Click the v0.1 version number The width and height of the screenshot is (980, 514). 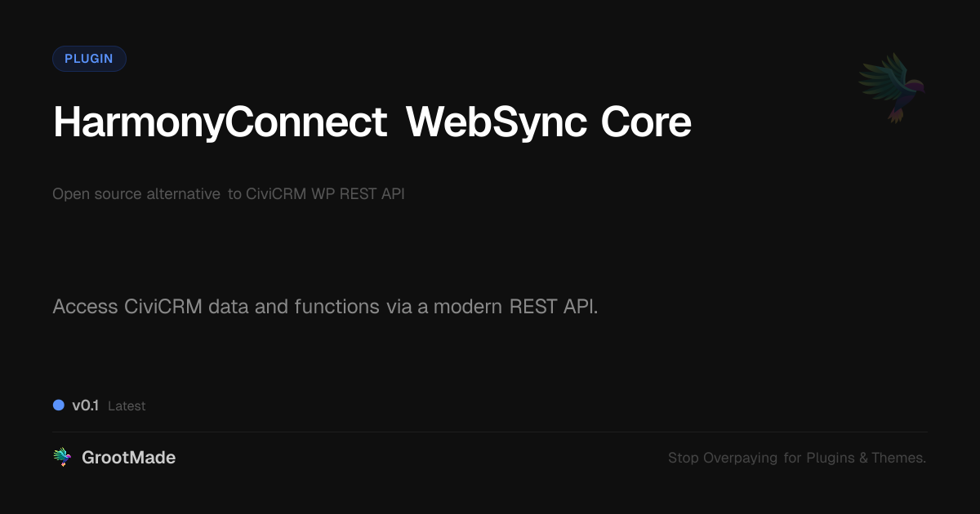pyautogui.click(x=85, y=405)
